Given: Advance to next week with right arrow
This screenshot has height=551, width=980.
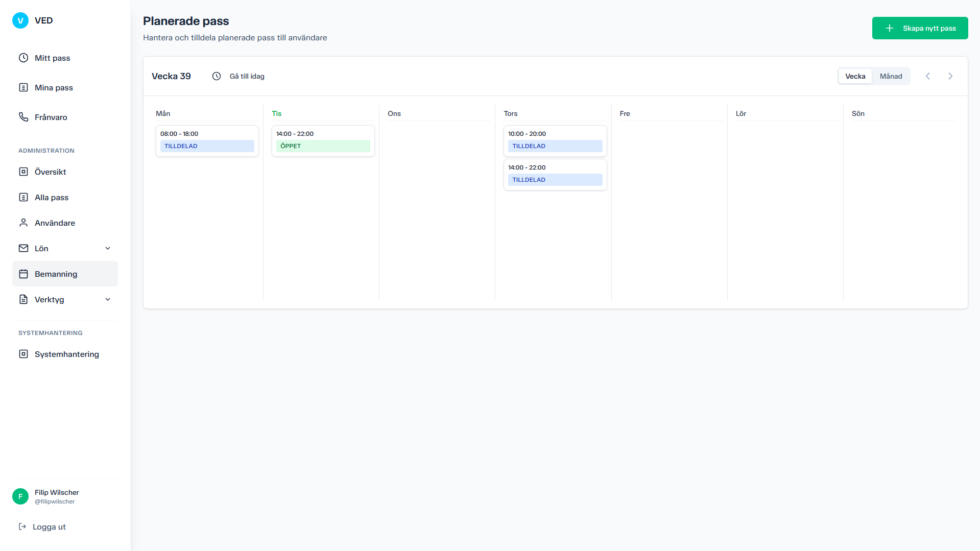Looking at the screenshot, I should pyautogui.click(x=950, y=76).
